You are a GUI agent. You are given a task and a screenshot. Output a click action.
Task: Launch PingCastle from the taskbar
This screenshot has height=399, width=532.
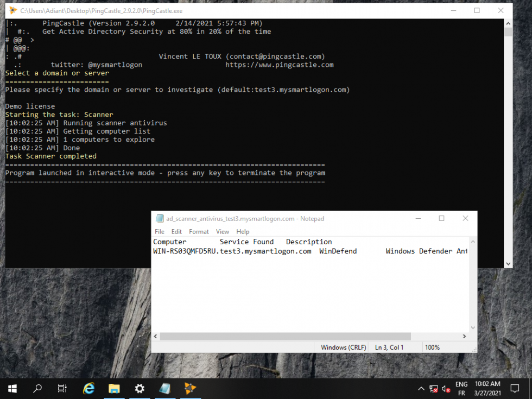pos(191,388)
